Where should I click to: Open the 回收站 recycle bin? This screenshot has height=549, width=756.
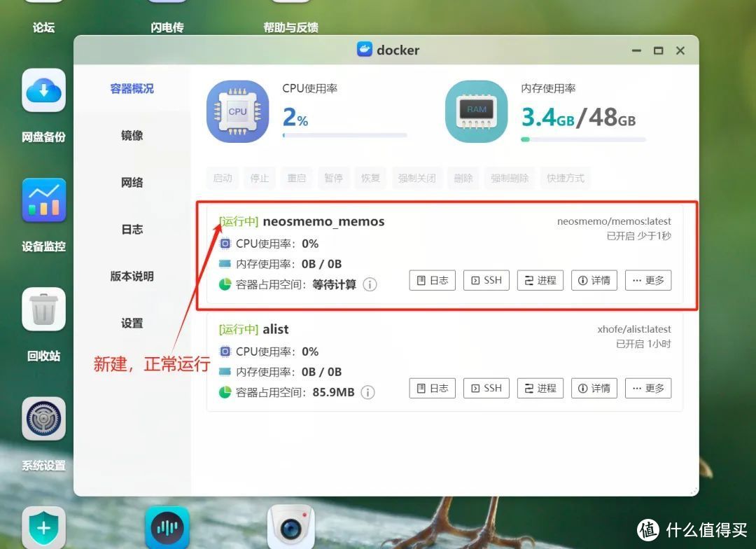43,310
